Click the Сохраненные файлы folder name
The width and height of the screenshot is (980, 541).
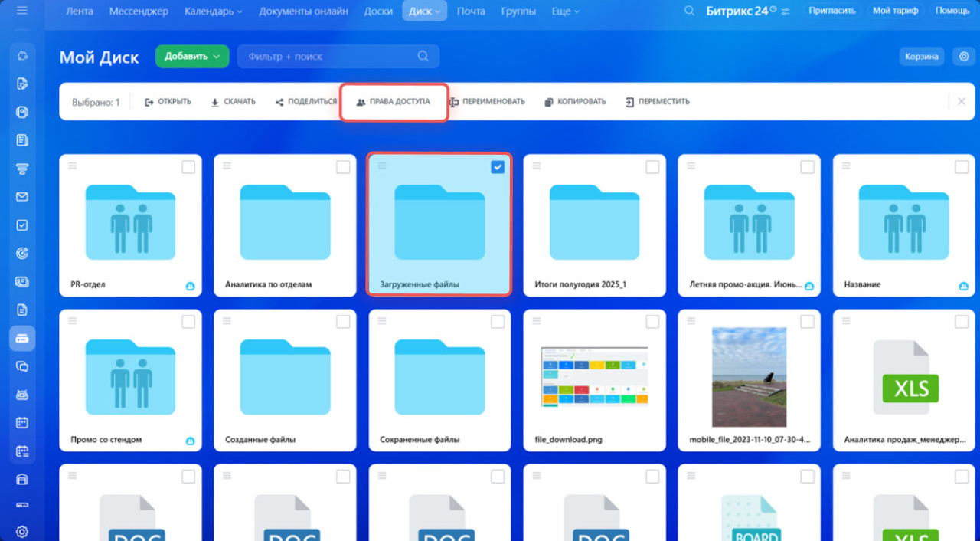(x=420, y=440)
